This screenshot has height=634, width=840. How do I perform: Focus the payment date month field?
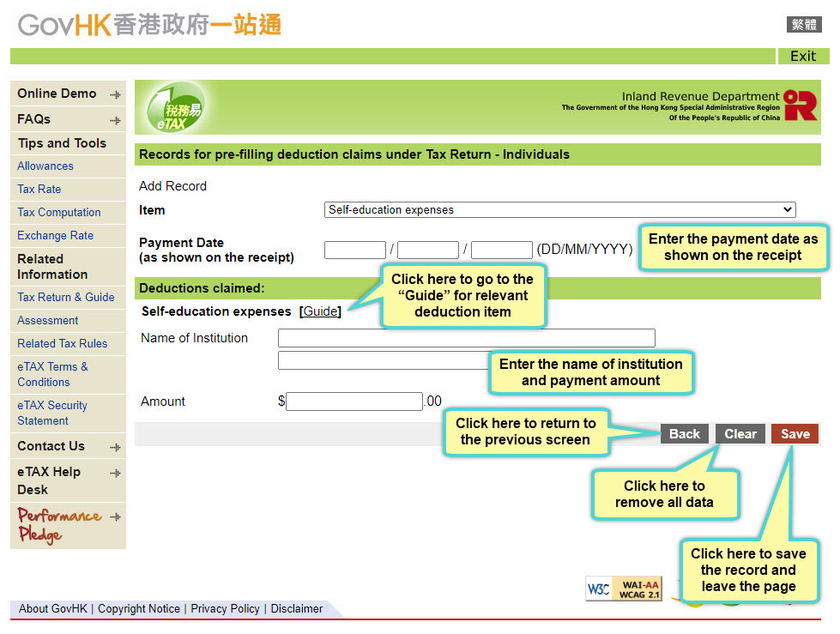(x=428, y=250)
